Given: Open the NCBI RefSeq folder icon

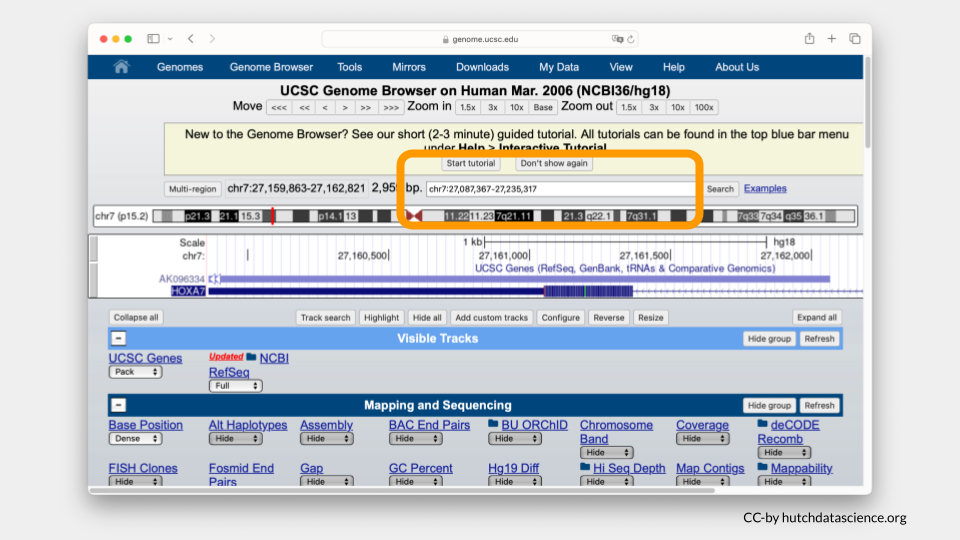Looking at the screenshot, I should coord(251,357).
